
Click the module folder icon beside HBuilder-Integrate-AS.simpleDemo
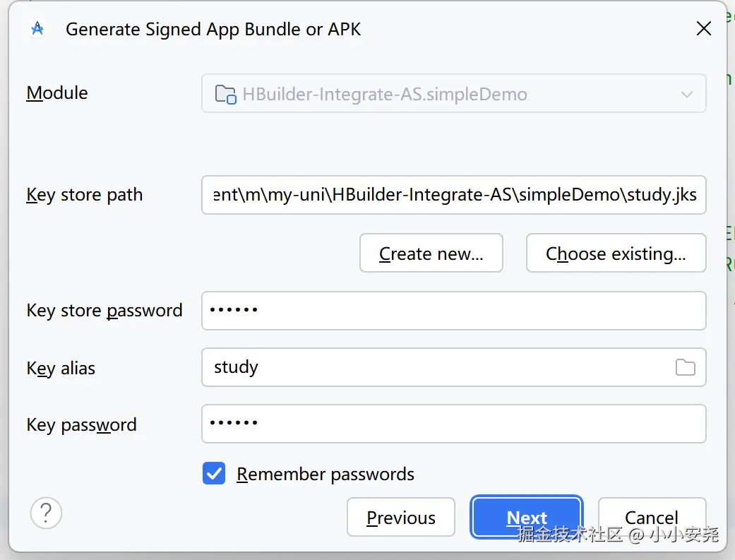[225, 94]
